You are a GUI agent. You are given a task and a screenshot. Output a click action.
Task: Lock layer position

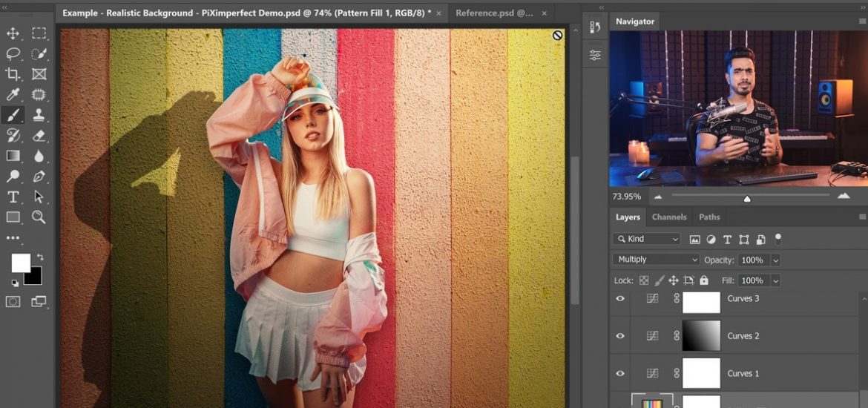(x=674, y=280)
